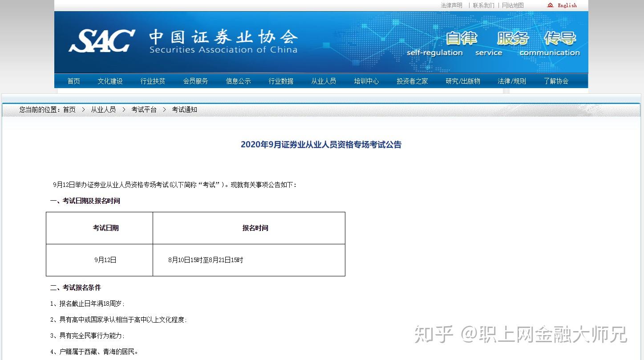Viewport: 644px width, 360px height.
Task: Click line 具有高中或国家承认相当于高中以上文化程度
Action: [118, 320]
